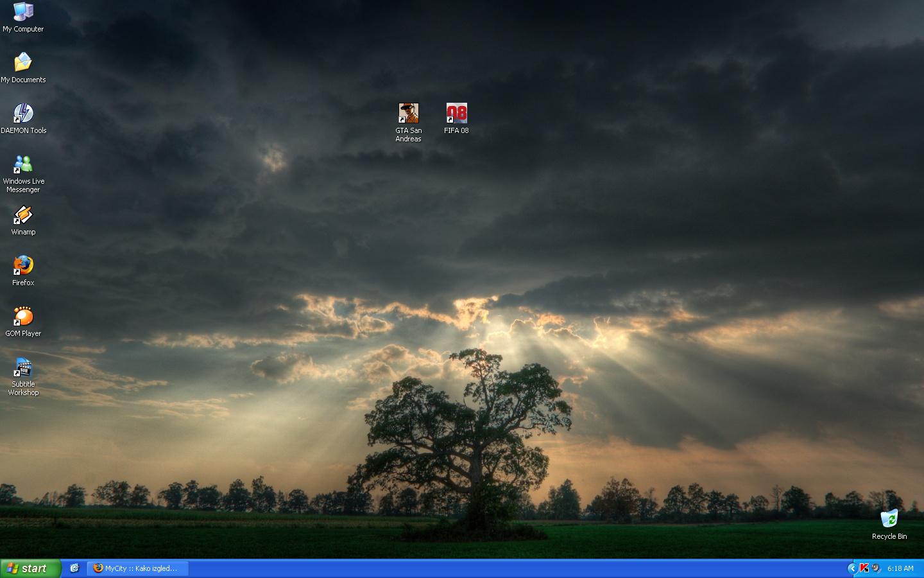The width and height of the screenshot is (924, 578).
Task: Click the GTA San Andreas shortcut
Action: (409, 123)
